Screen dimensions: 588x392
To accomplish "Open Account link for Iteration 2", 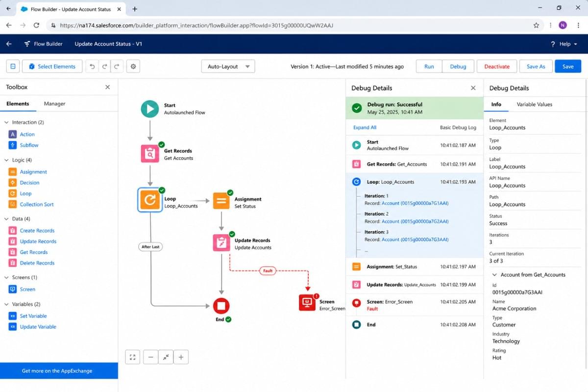I will pos(415,221).
